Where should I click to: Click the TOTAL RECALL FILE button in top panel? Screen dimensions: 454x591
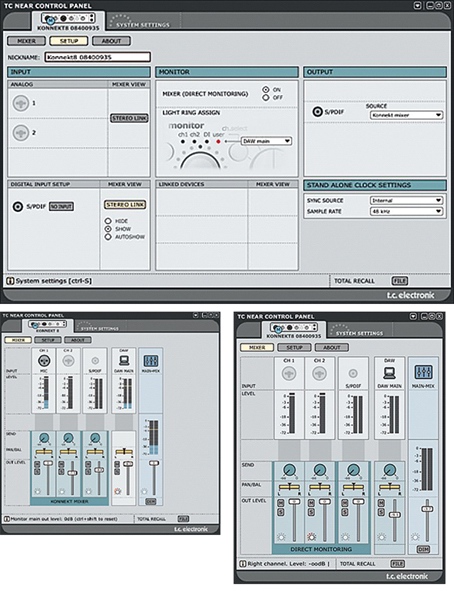click(400, 281)
